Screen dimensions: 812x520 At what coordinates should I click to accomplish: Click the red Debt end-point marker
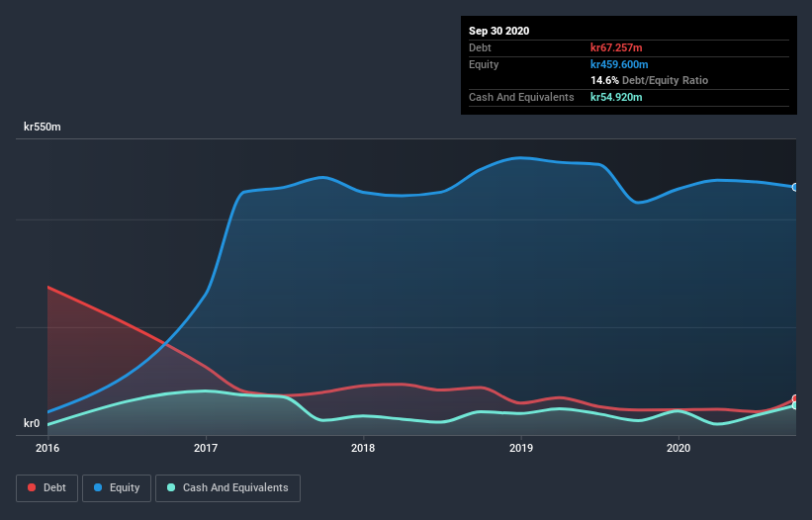[795, 399]
